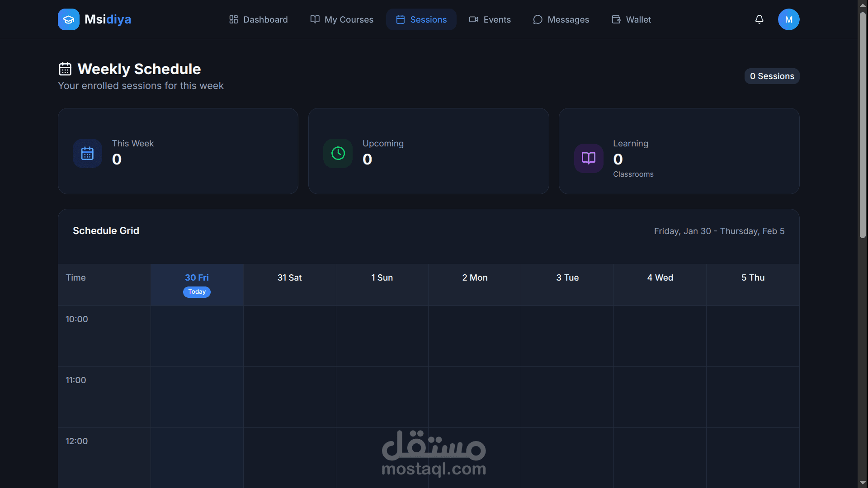This screenshot has width=868, height=488.
Task: Click the scrollbar down arrow
Action: (863, 483)
